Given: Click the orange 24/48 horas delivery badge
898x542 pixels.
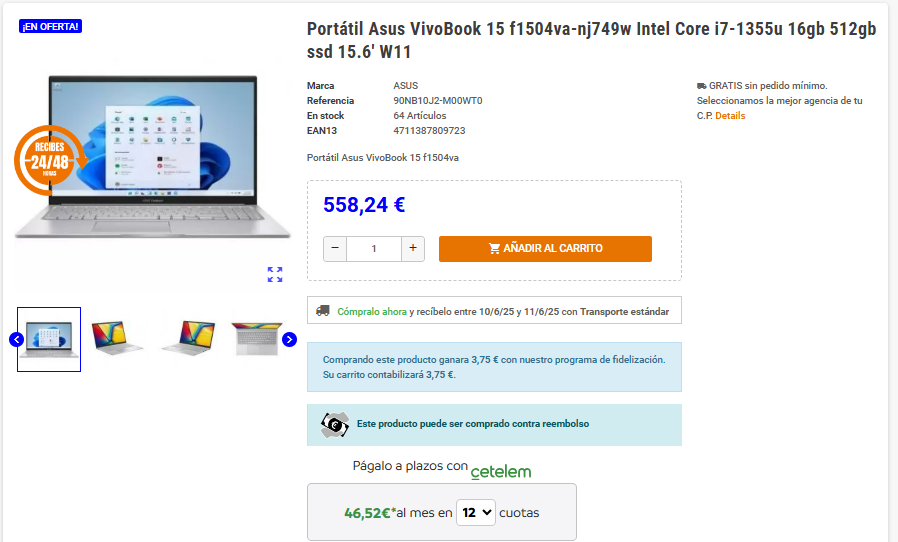Looking at the screenshot, I should tap(50, 160).
